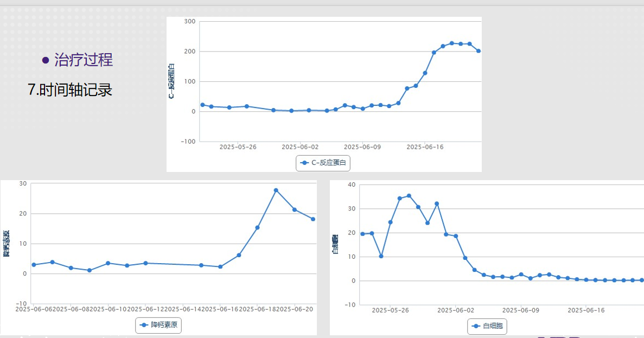644x338 pixels.
Task: Click 2025-05-26 label on C-反应蛋白 x-axis
Action: pos(238,146)
